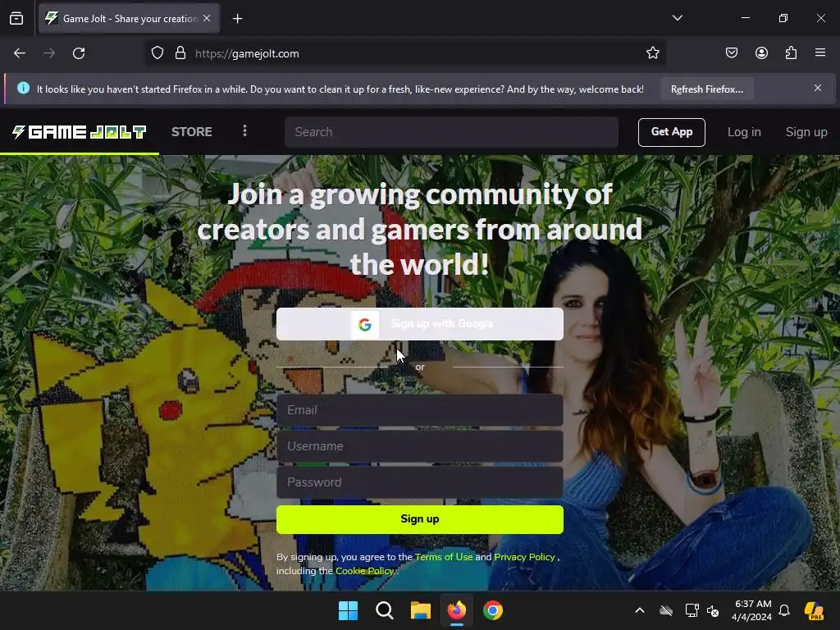Open the three-dot more menu

(x=244, y=131)
